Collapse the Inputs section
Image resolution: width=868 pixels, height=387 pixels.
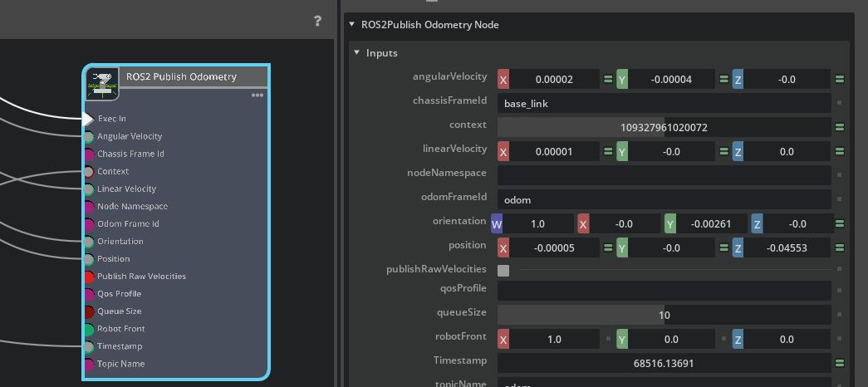point(357,52)
